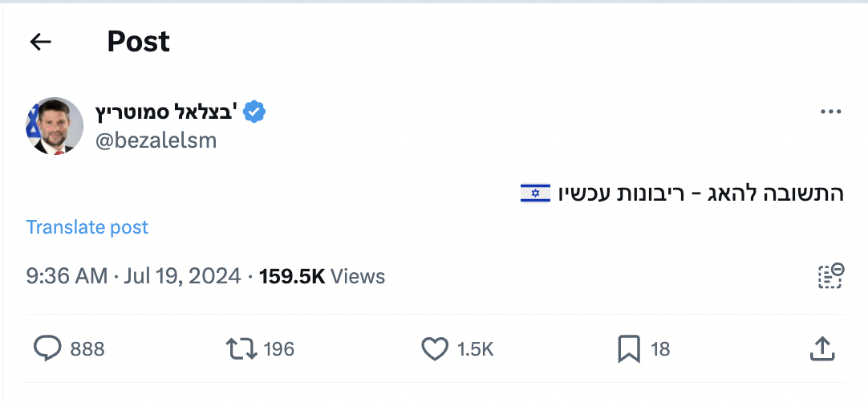Click the share upload icon

coord(822,348)
